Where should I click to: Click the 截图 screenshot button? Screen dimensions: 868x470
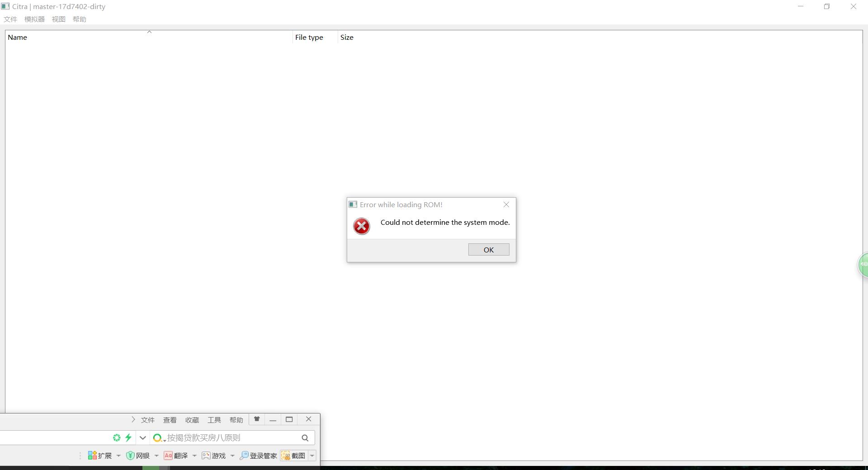pos(294,456)
